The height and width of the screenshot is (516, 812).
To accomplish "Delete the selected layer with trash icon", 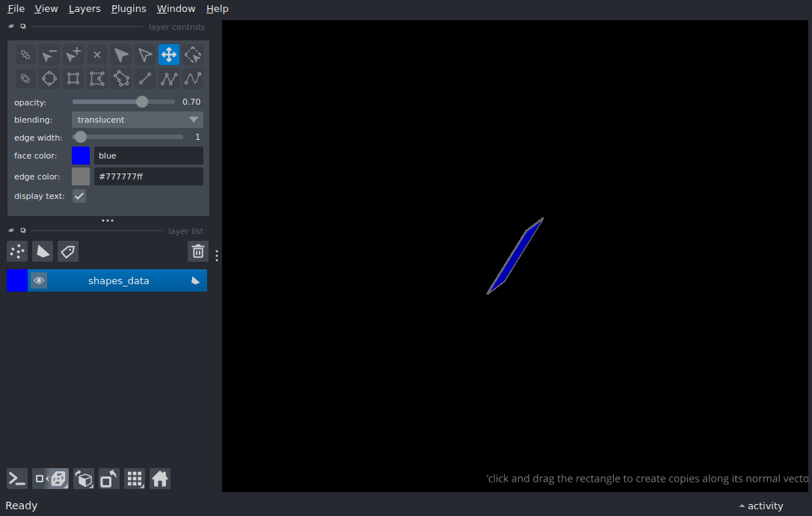I will tap(197, 251).
